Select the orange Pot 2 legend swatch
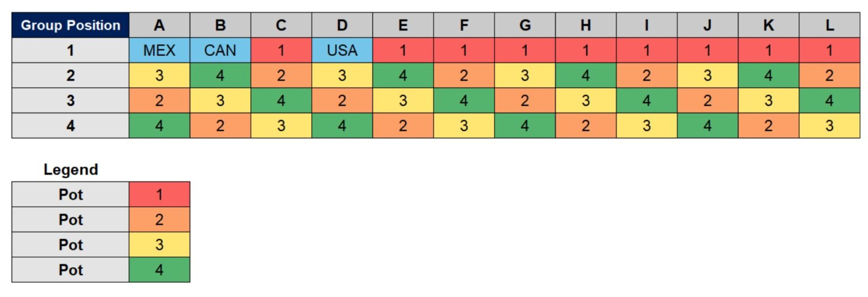868x297 pixels. (159, 220)
